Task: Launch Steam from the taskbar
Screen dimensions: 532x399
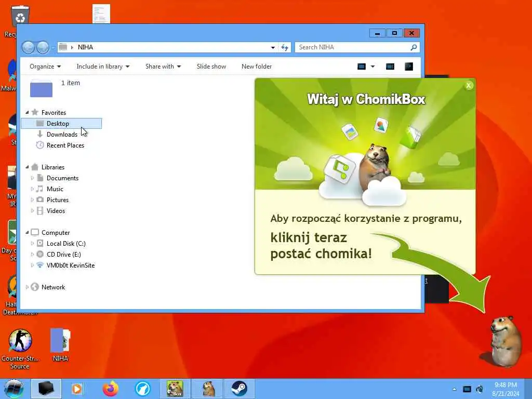Action: [239, 389]
